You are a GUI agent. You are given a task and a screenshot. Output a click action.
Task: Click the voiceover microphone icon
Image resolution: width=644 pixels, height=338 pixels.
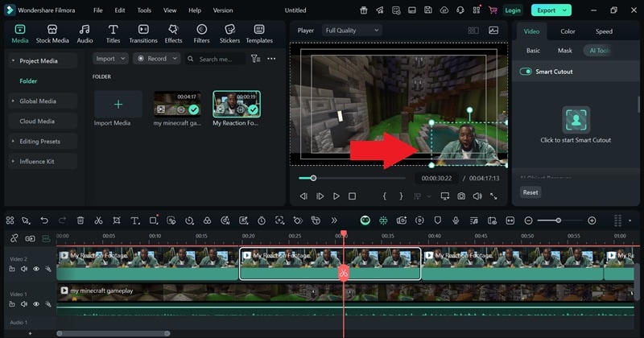pos(456,221)
